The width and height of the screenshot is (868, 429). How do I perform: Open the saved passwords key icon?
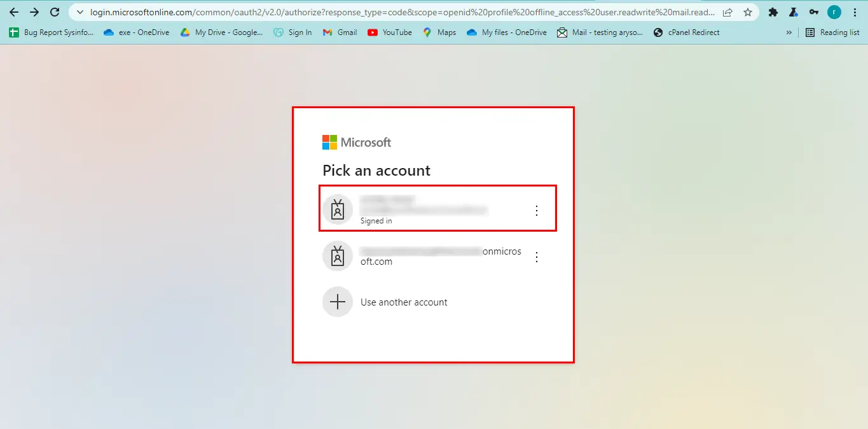[814, 12]
